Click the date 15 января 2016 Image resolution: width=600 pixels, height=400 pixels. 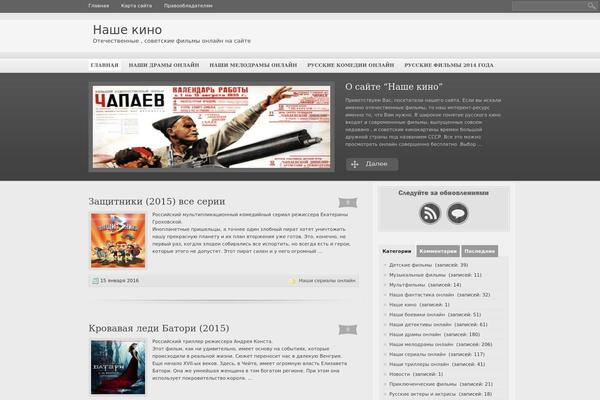click(119, 281)
